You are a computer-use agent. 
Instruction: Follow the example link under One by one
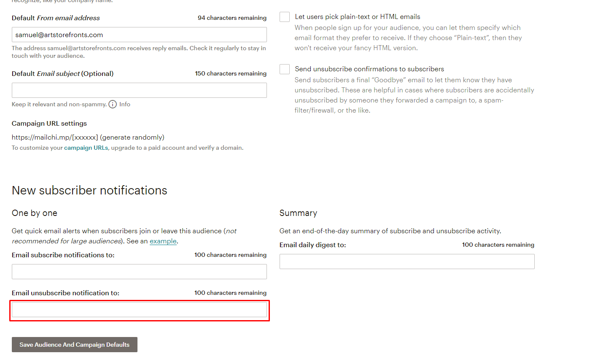163,241
